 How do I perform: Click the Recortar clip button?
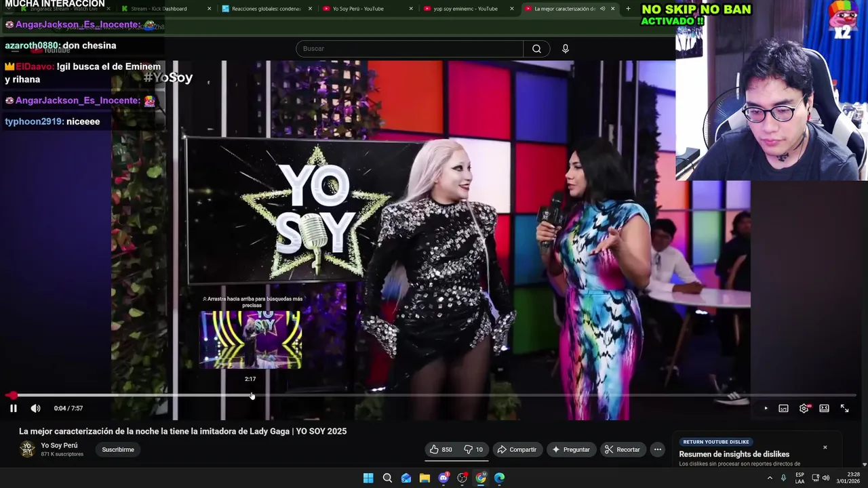click(x=623, y=449)
